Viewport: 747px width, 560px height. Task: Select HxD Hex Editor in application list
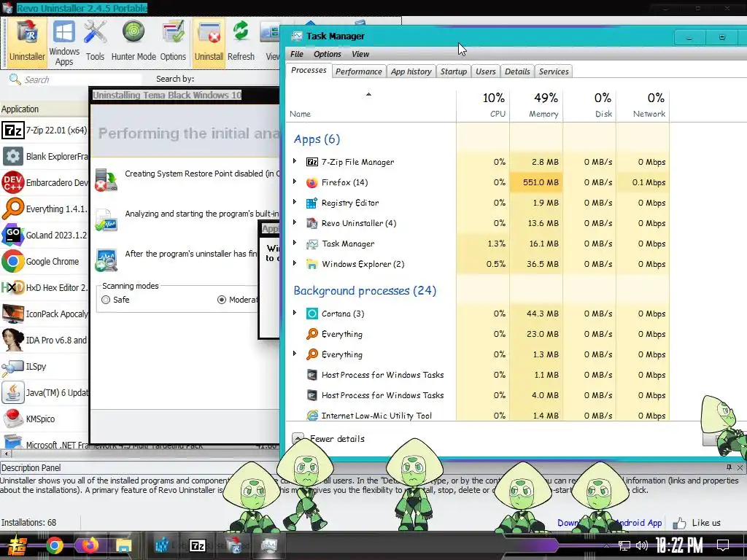click(44, 287)
